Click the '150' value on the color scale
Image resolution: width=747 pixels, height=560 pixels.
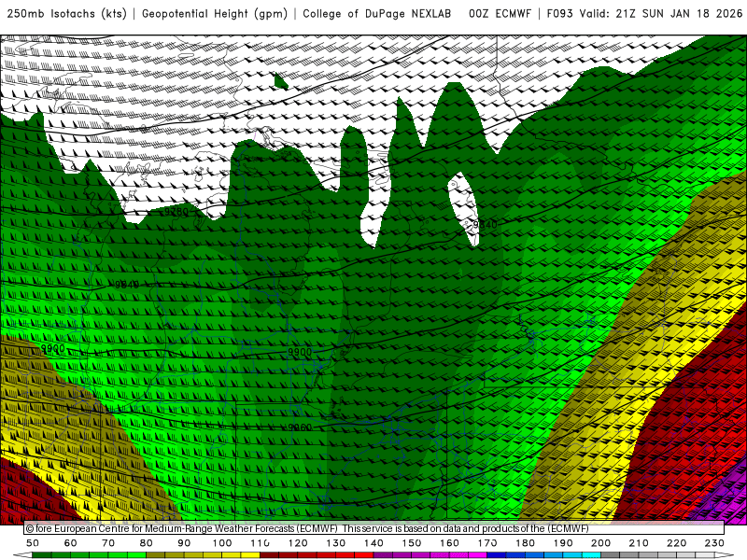pos(412,543)
